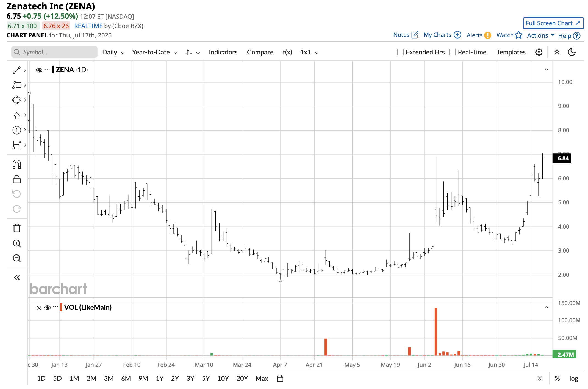Select the measure distance tool
This screenshot has width=588, height=389.
[x=17, y=145]
